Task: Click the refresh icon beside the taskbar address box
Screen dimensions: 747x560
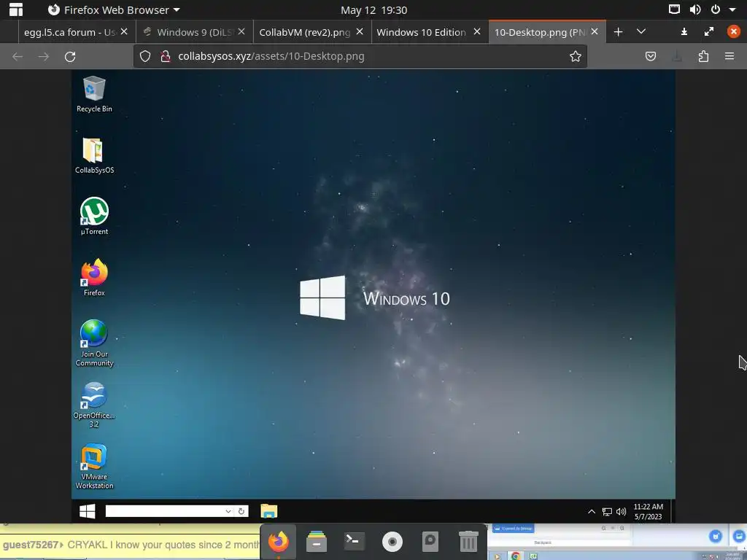Action: tap(241, 511)
